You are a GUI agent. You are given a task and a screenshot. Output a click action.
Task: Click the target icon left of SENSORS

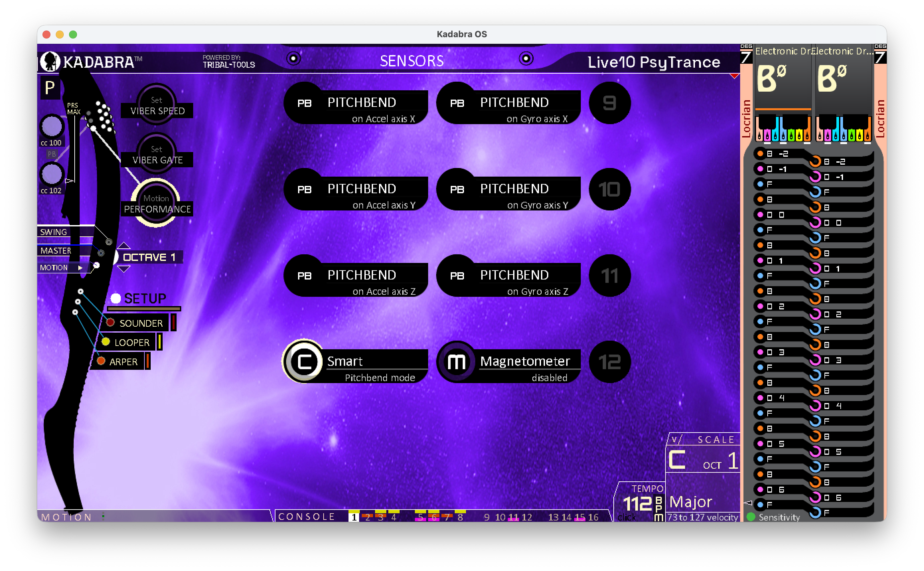(x=293, y=58)
